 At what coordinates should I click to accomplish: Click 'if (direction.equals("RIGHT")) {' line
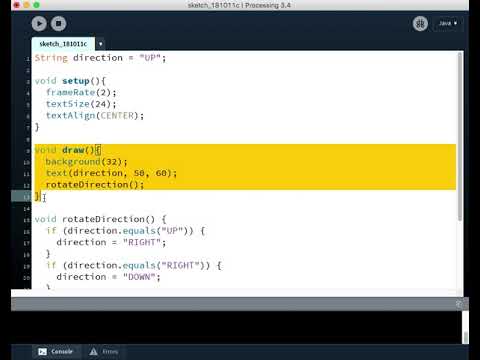coord(134,265)
